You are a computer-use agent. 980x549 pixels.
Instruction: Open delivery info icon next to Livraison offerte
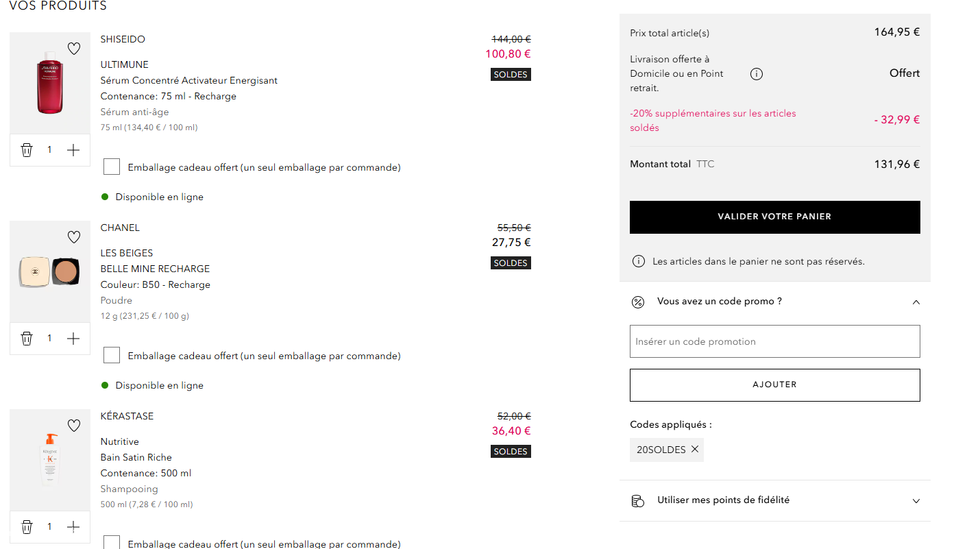click(x=757, y=74)
